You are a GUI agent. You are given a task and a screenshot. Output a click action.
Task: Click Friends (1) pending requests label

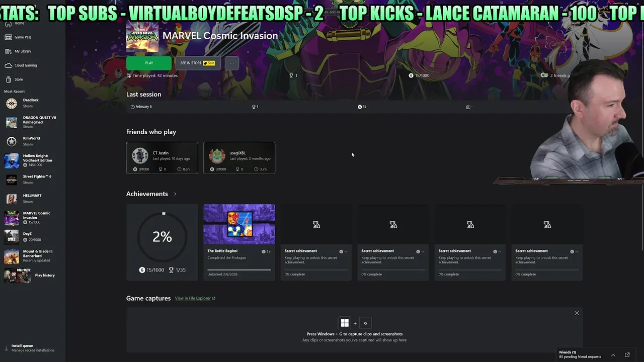click(x=580, y=354)
